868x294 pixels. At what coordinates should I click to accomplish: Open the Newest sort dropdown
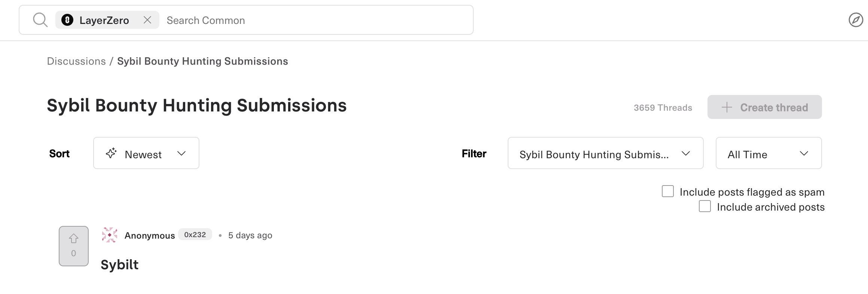coord(146,153)
